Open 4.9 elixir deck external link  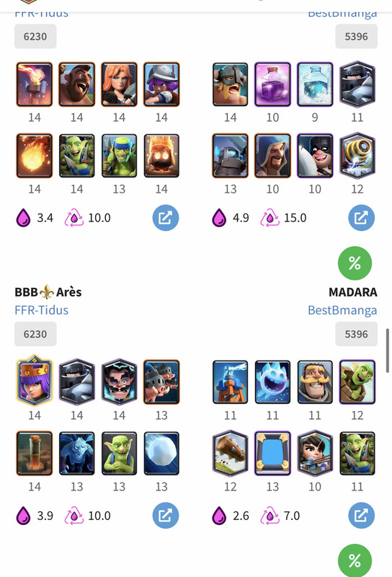tap(362, 218)
